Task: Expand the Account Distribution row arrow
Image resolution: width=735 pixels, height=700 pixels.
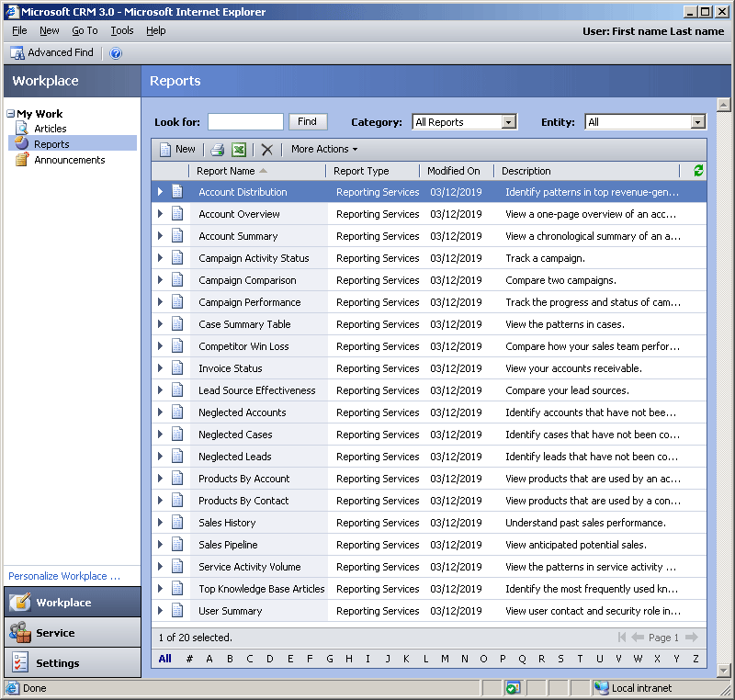Action: [160, 192]
